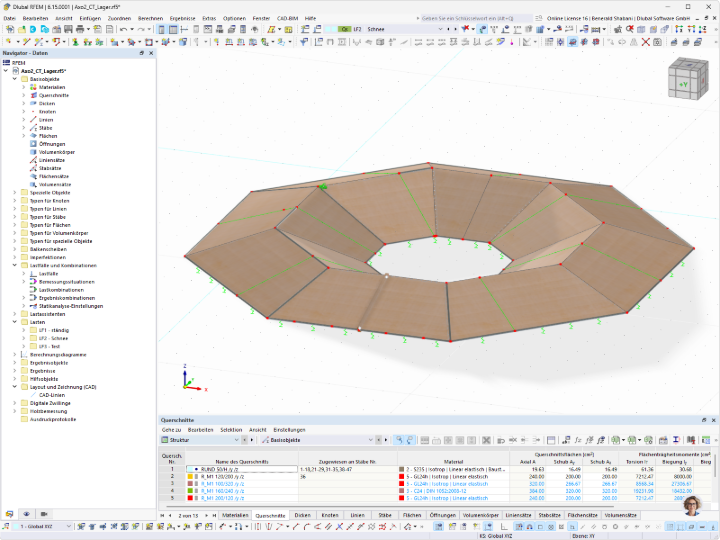Open Gehe zu in table panel
The width and height of the screenshot is (720, 540).
coord(171,430)
